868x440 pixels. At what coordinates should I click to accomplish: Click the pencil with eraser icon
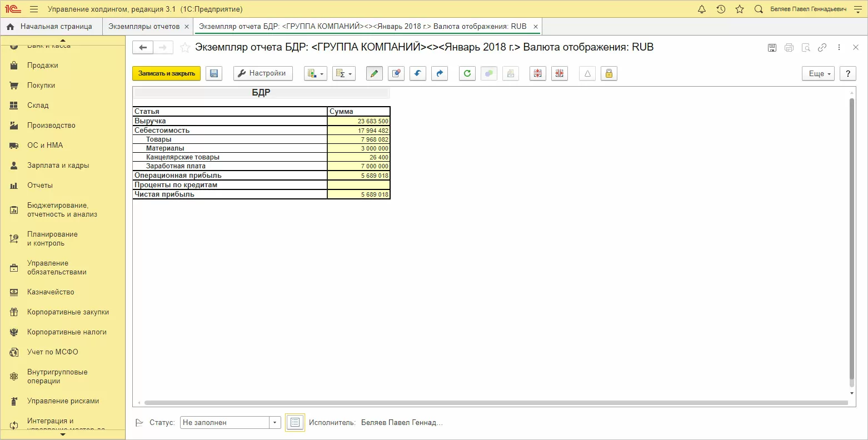[x=396, y=73]
